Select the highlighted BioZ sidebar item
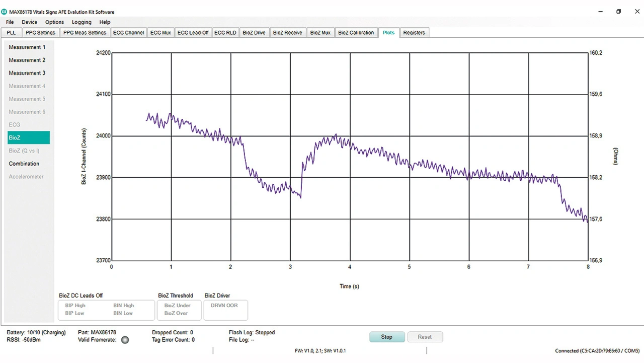 [x=28, y=137]
